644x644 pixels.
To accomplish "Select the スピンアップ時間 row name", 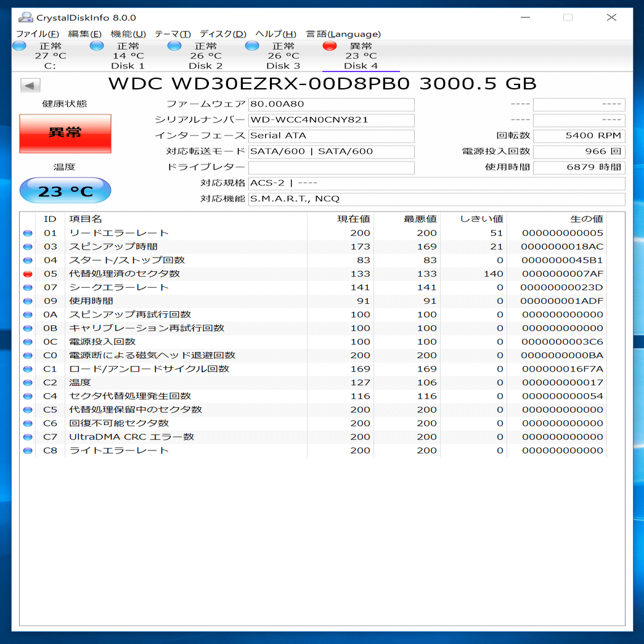I will pyautogui.click(x=113, y=247).
